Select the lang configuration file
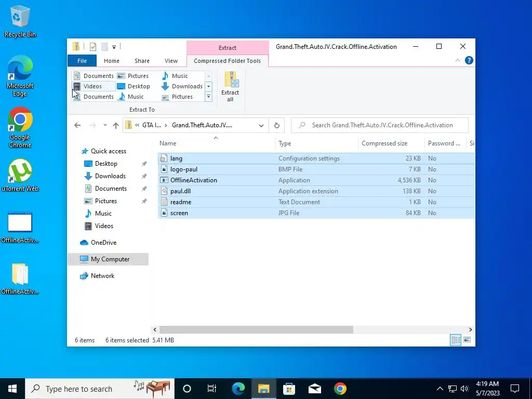532x399 pixels. point(316,158)
